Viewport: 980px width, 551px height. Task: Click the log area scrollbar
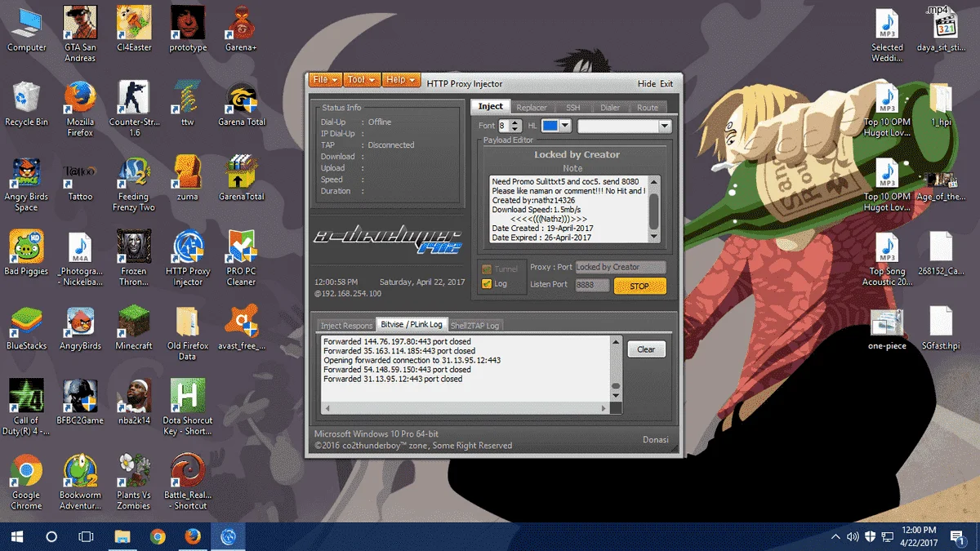(x=617, y=368)
